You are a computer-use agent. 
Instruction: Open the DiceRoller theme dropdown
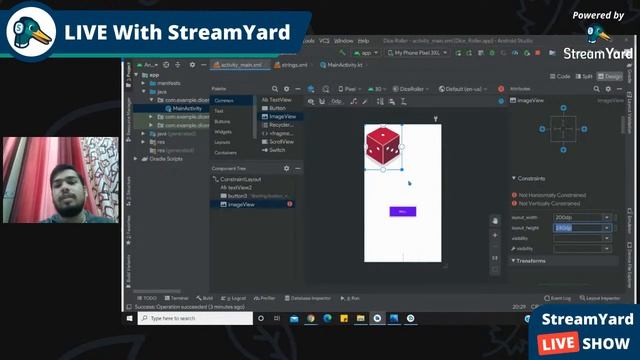[x=411, y=89]
